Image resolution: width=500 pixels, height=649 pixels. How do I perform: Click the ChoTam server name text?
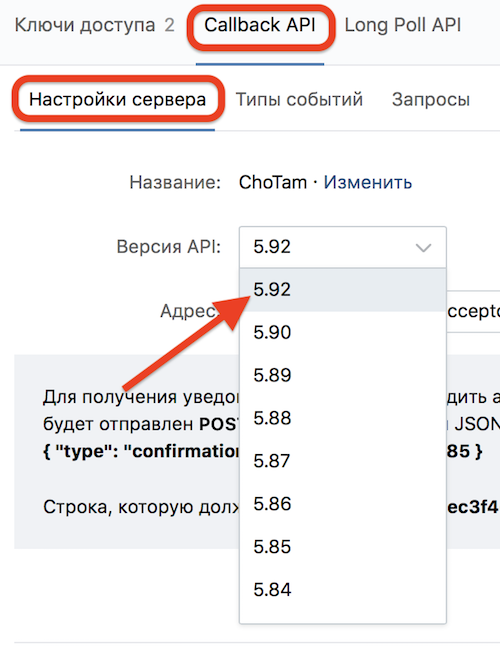click(273, 183)
